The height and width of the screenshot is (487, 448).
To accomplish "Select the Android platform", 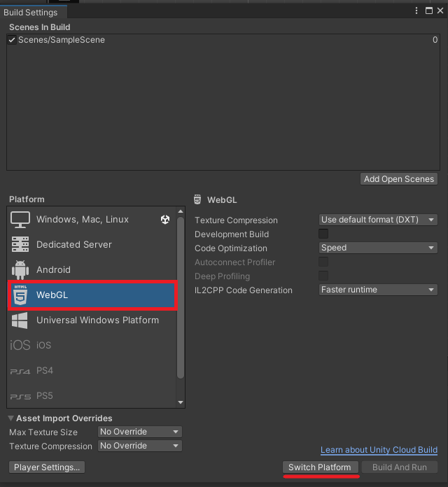I will point(92,269).
